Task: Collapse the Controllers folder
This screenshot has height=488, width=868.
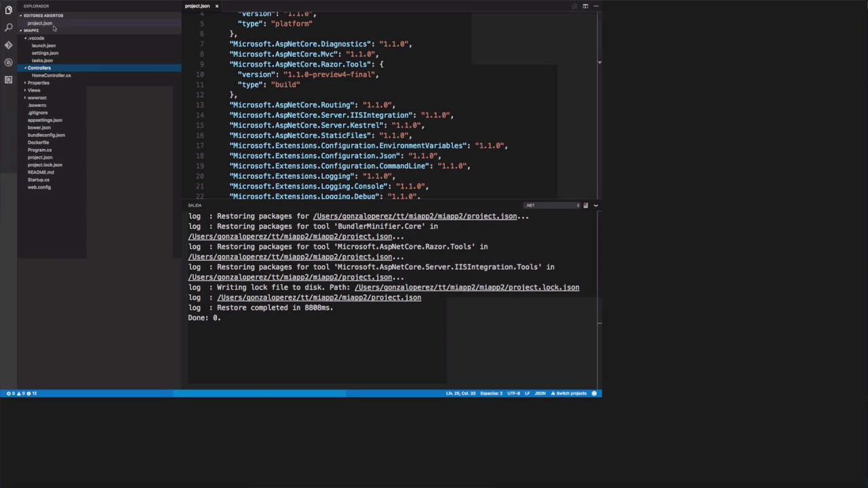Action: click(x=99, y=68)
